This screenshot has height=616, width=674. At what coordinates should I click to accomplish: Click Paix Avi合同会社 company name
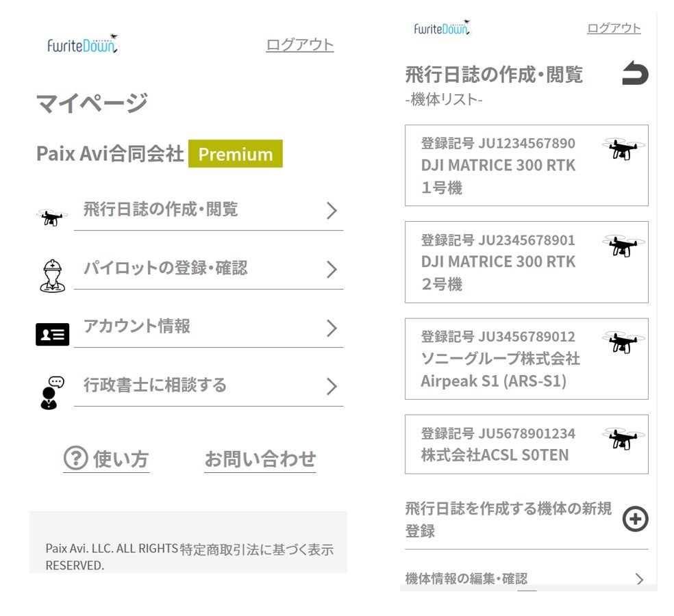tap(110, 153)
